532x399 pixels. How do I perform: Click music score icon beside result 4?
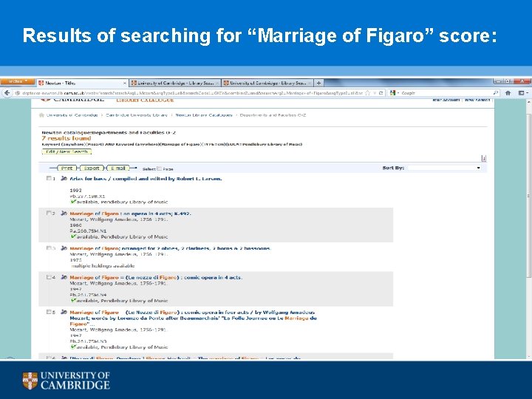tap(64, 278)
